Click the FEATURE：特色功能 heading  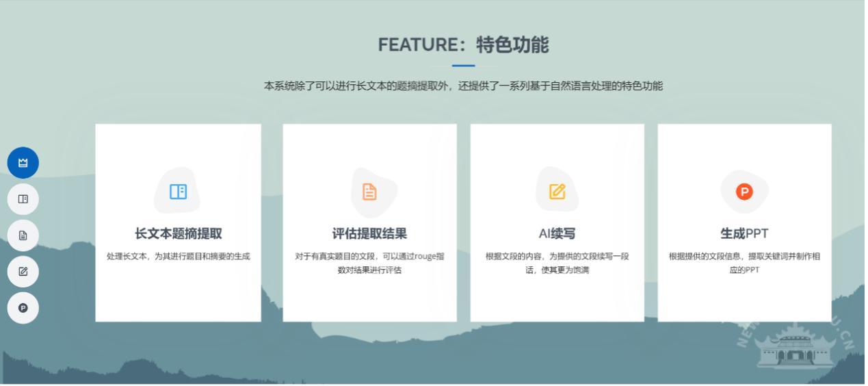point(463,45)
